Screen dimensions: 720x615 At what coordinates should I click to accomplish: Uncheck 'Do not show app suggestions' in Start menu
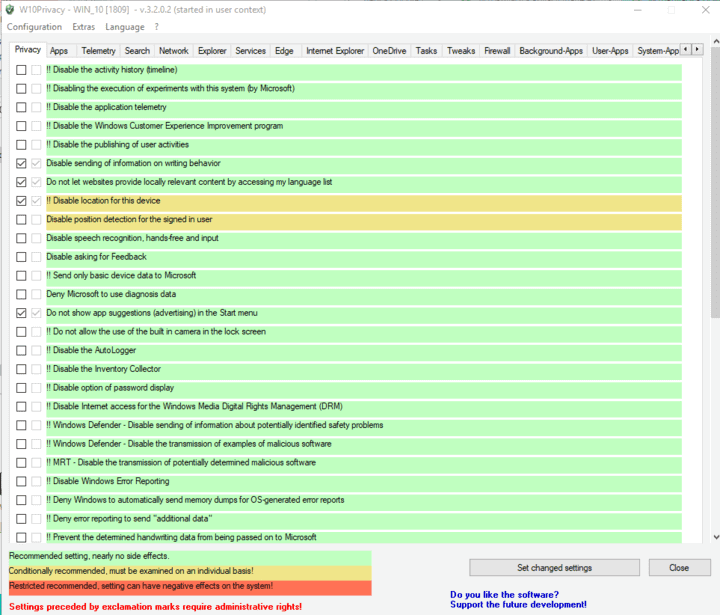coord(21,313)
